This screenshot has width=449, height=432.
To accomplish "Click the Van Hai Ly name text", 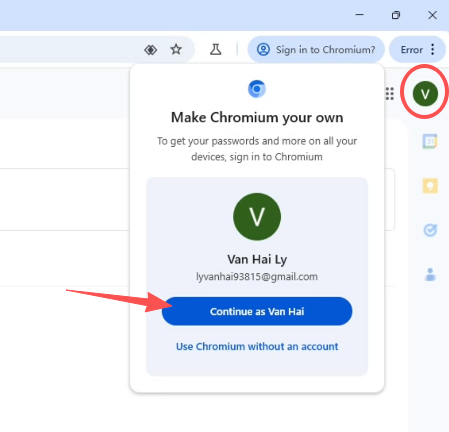I will tap(257, 259).
